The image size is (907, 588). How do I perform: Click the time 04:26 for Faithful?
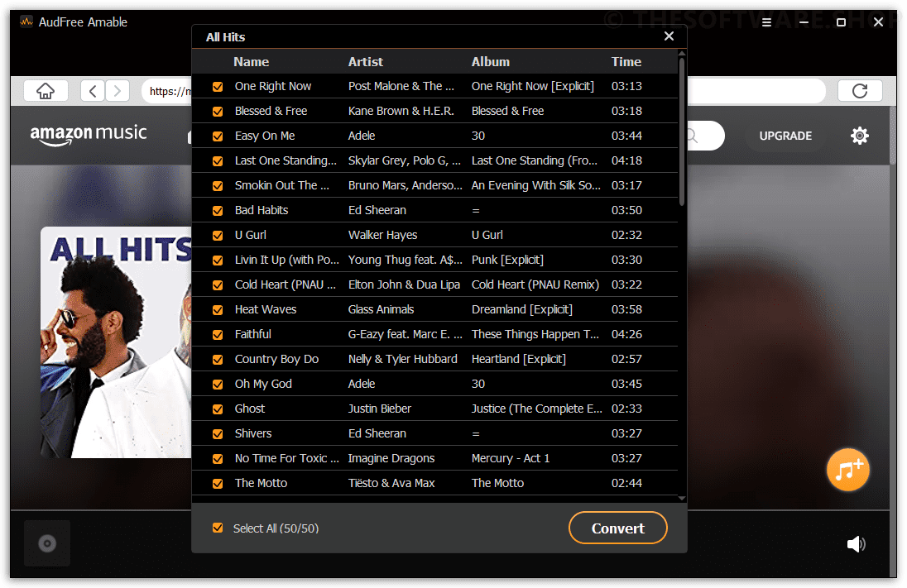(x=626, y=334)
